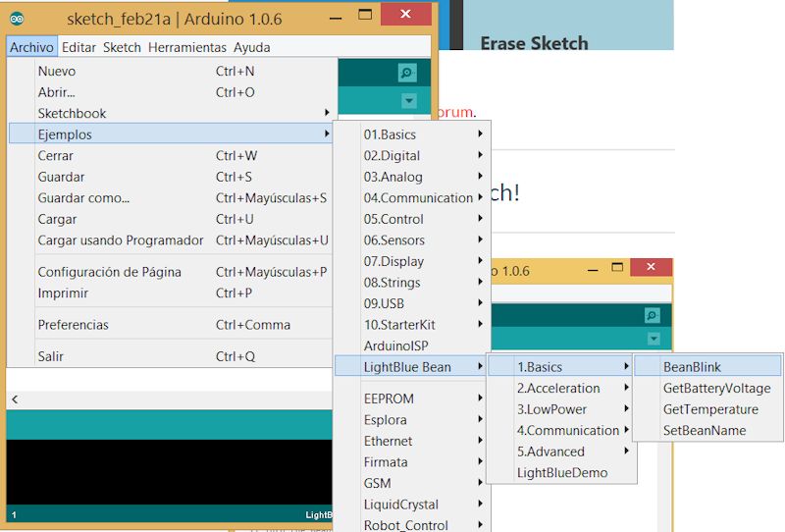Expand 08.Strings examples submenu
Screen dimensions: 785x532
412,283
